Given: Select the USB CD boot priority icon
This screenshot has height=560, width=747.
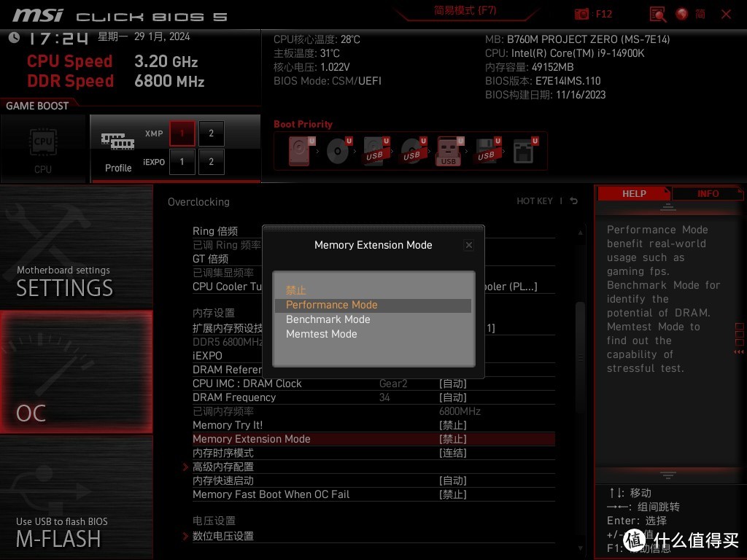Looking at the screenshot, I should 414,151.
